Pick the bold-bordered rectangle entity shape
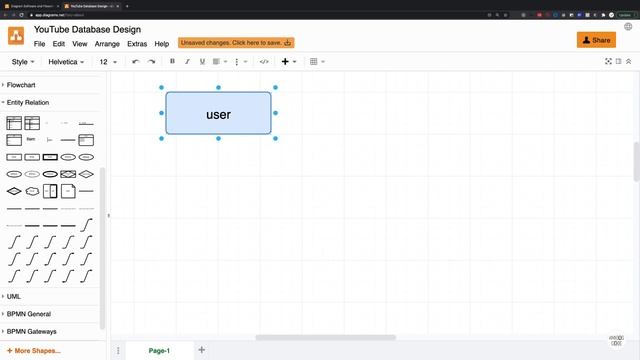The width and height of the screenshot is (640, 360). [x=50, y=157]
